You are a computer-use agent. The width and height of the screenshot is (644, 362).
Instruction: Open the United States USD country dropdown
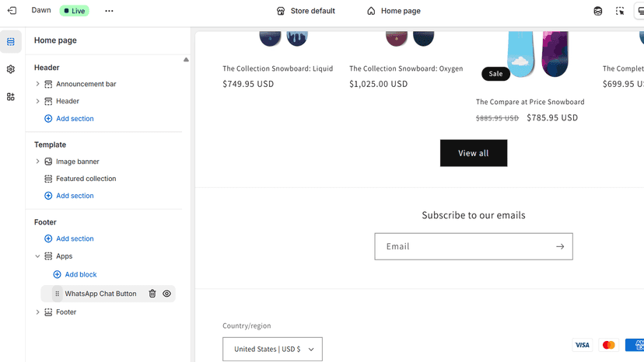click(273, 350)
